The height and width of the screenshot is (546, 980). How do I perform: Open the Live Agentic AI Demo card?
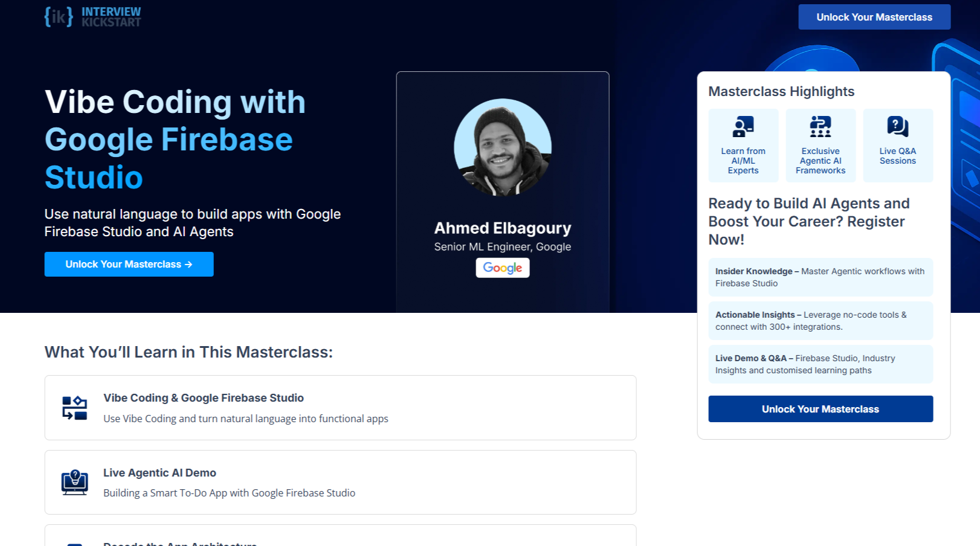[x=340, y=482]
